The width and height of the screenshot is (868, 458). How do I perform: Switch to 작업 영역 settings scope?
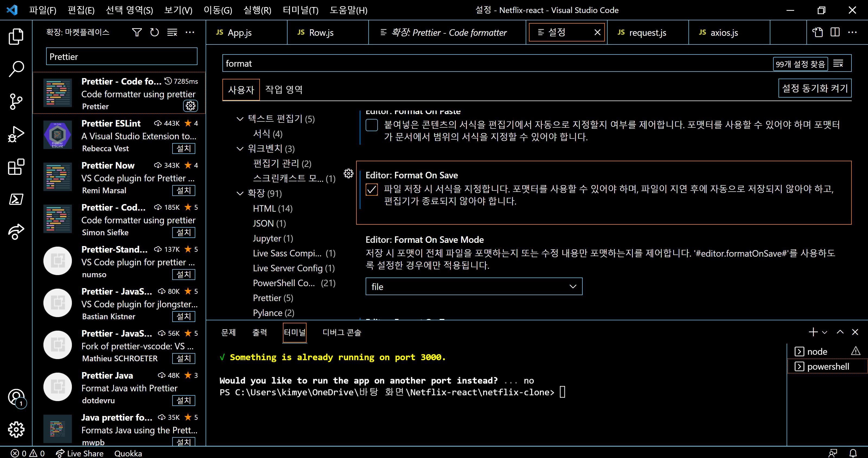coord(284,90)
